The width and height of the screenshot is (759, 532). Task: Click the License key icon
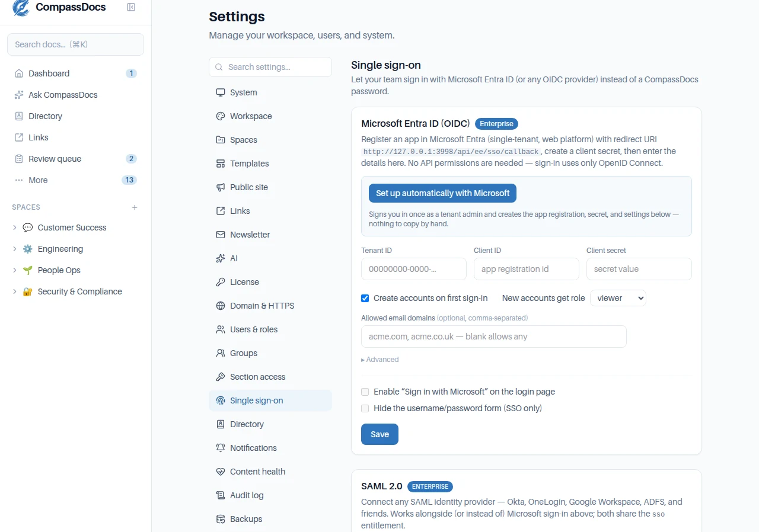(x=221, y=282)
